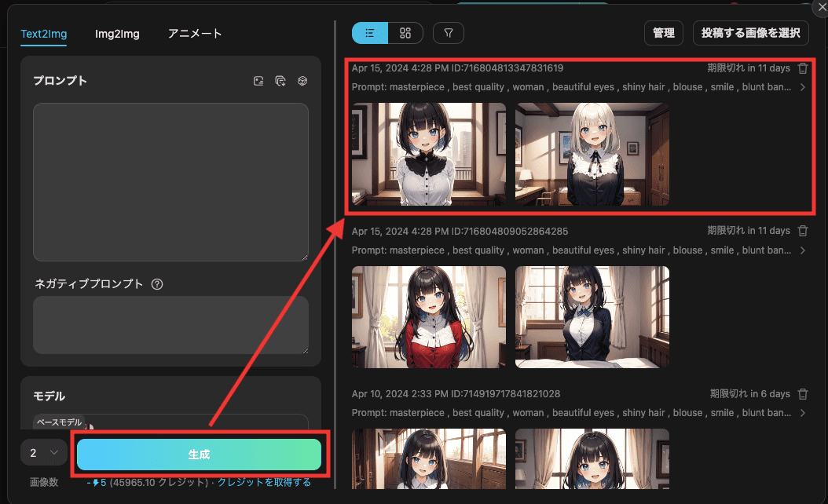Open the image count dropdown showing 2
828x504 pixels.
point(43,452)
